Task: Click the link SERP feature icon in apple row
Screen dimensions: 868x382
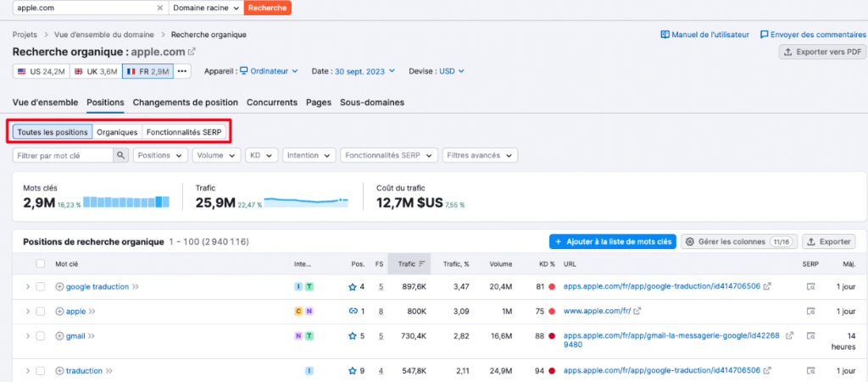Action: click(353, 311)
